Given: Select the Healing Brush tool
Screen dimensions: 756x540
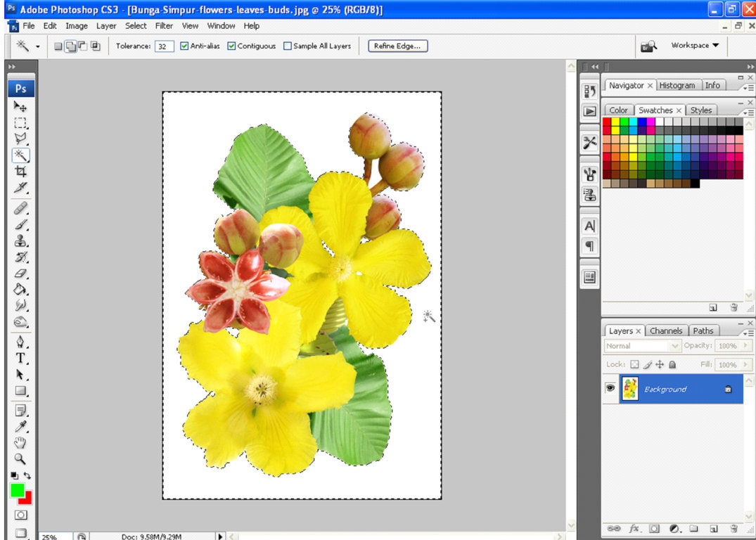Looking at the screenshot, I should click(20, 208).
